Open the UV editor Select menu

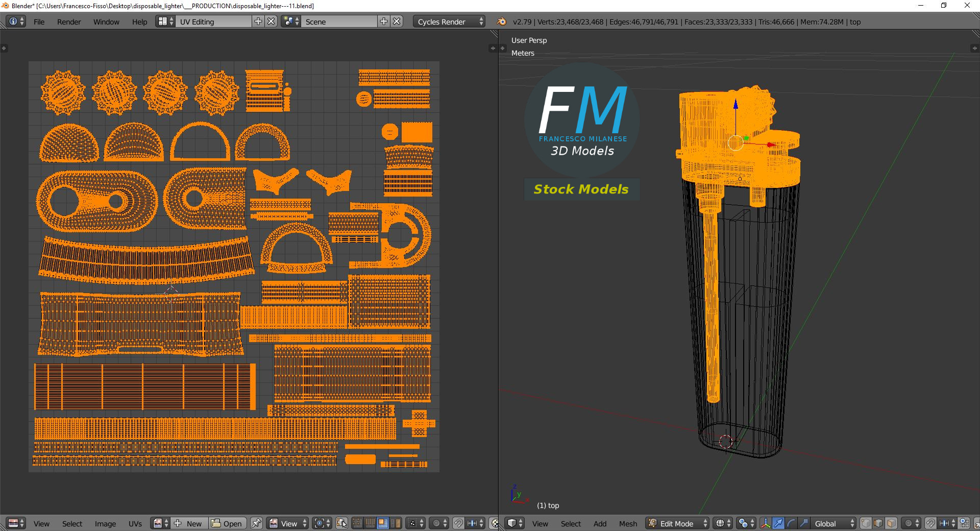(x=72, y=524)
